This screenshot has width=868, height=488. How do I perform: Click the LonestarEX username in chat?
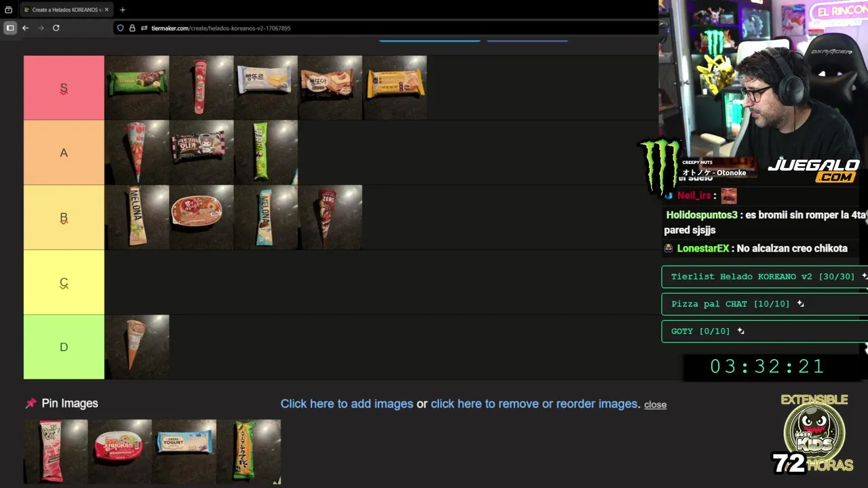click(x=703, y=248)
